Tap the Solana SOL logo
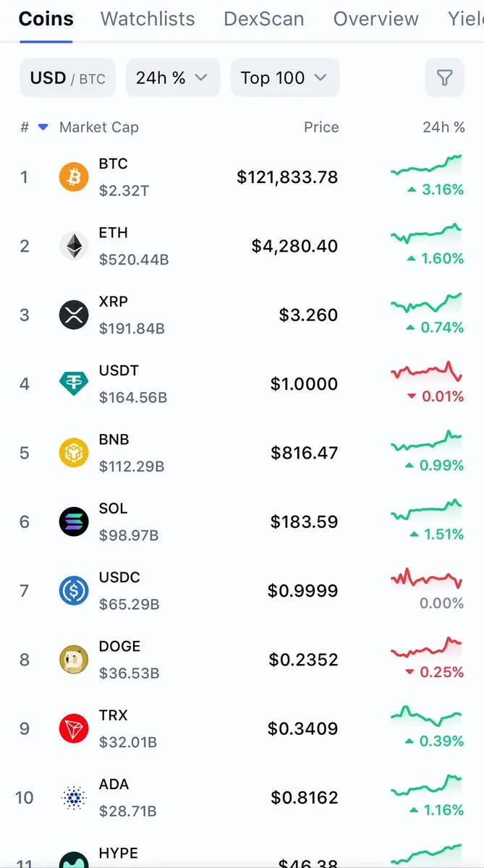Screen dimensions: 484x868 [74, 522]
